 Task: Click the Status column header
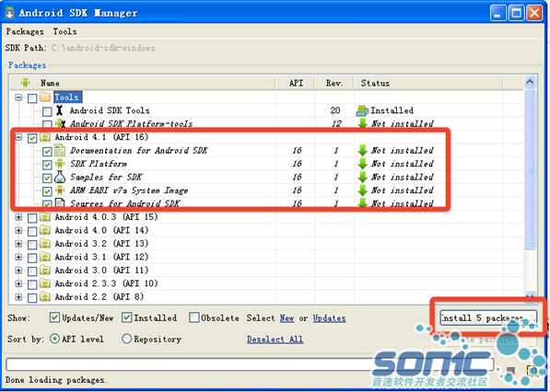pyautogui.click(x=428, y=83)
